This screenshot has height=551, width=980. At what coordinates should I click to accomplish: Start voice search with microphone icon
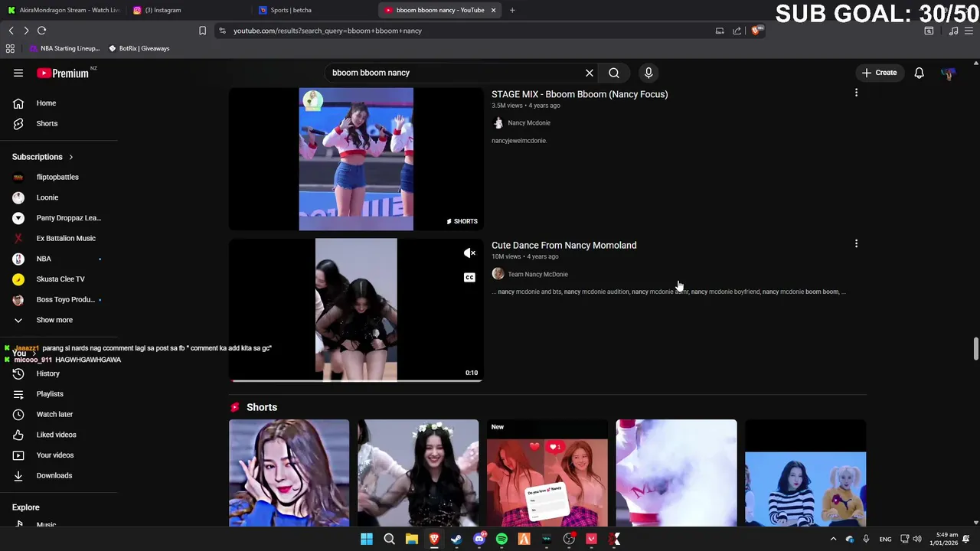[648, 73]
